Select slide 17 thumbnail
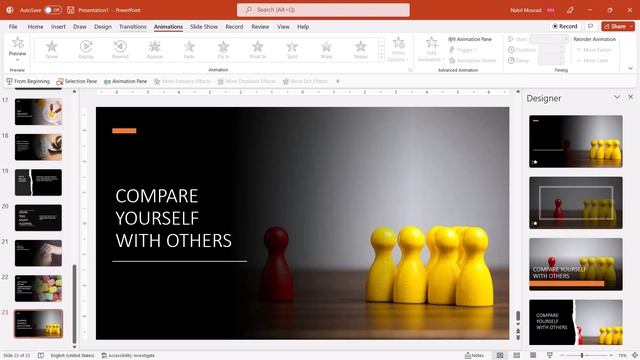Image resolution: width=640 pixels, height=360 pixels. coord(38,111)
